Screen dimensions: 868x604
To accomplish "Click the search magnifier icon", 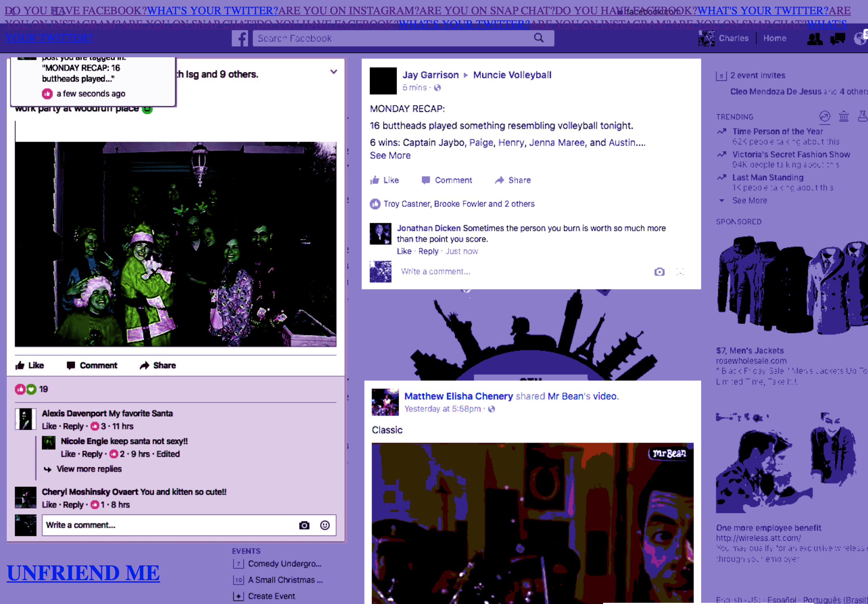I will point(539,38).
